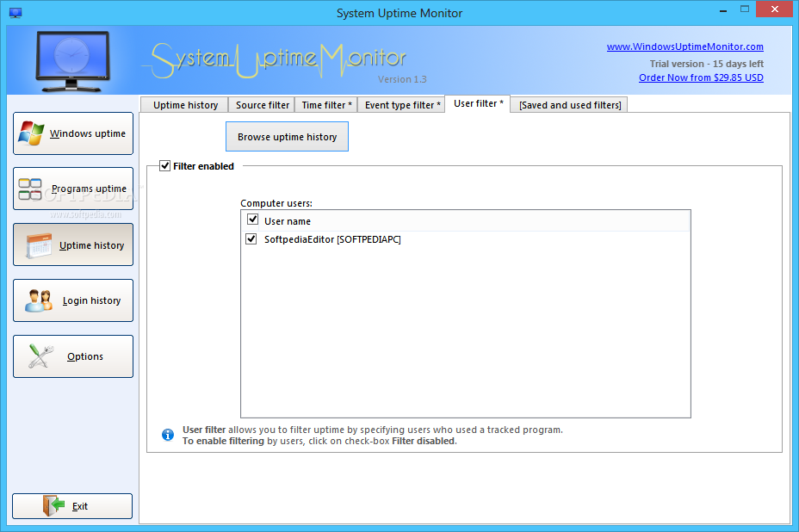Select the Event type filter tab

[x=402, y=105]
